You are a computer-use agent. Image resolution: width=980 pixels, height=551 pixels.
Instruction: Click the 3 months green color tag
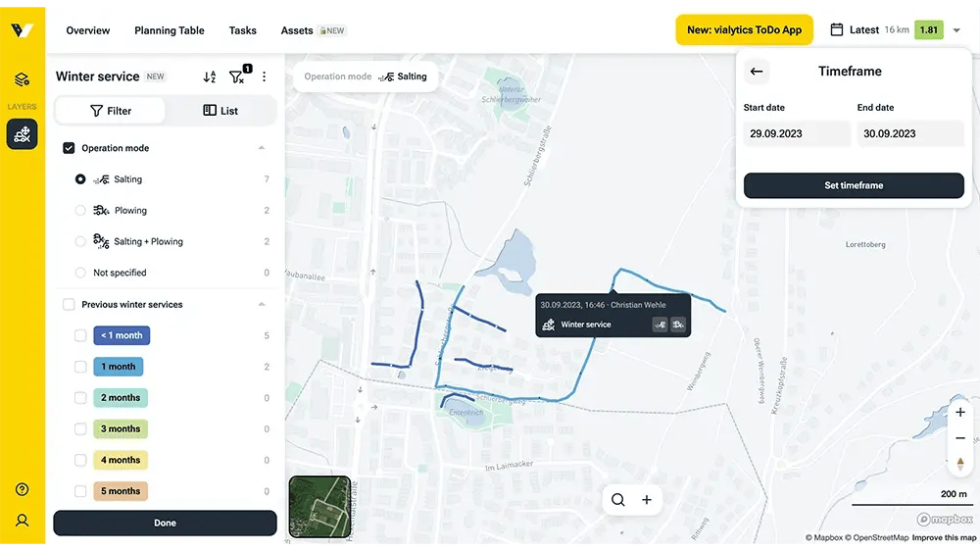121,429
